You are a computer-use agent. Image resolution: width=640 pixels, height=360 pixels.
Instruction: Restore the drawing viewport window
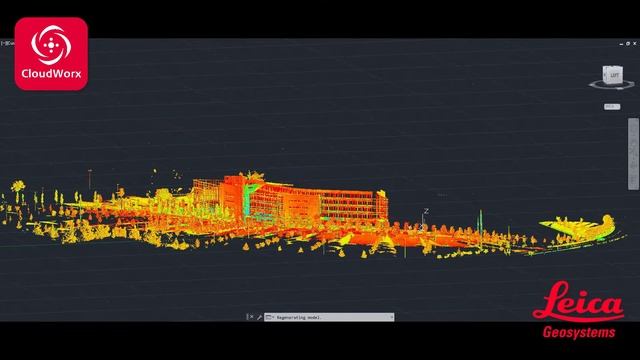point(628,43)
